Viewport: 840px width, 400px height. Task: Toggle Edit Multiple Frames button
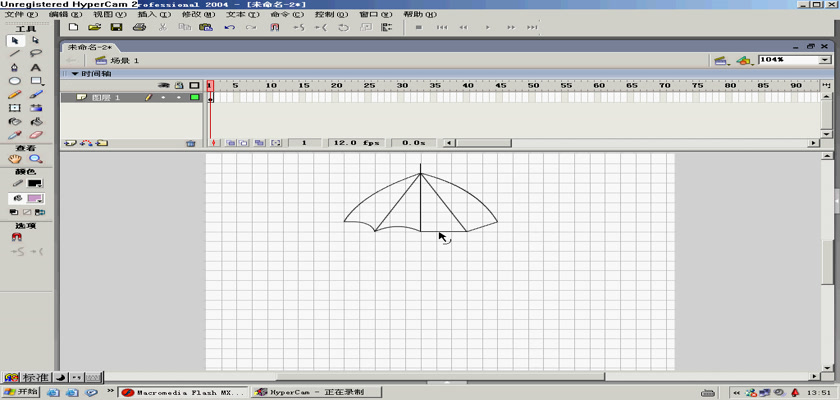259,143
